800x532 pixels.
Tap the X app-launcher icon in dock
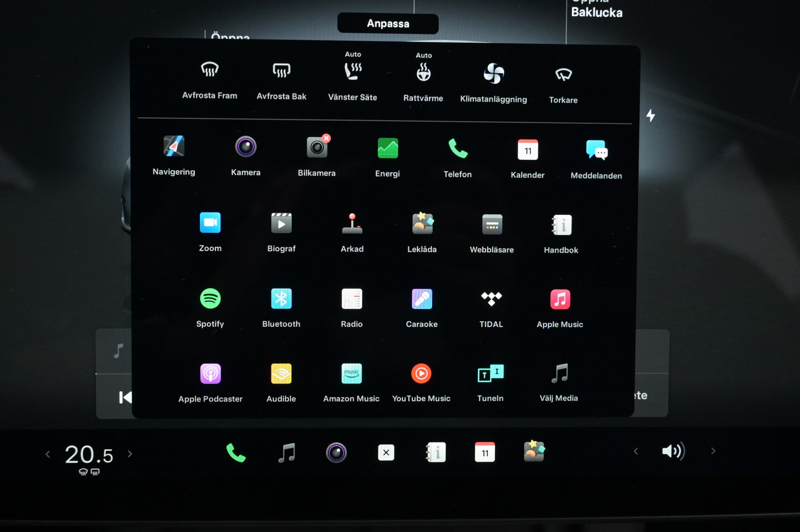point(386,452)
